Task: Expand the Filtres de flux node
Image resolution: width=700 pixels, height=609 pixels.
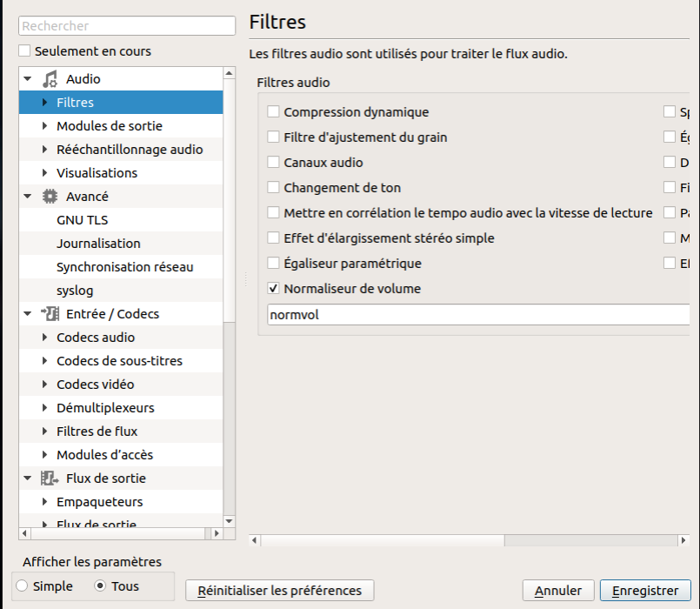Action: coord(44,432)
